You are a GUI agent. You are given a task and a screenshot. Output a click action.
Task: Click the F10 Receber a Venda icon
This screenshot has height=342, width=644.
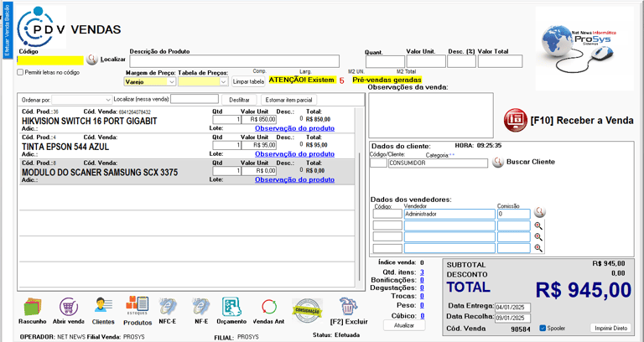514,120
